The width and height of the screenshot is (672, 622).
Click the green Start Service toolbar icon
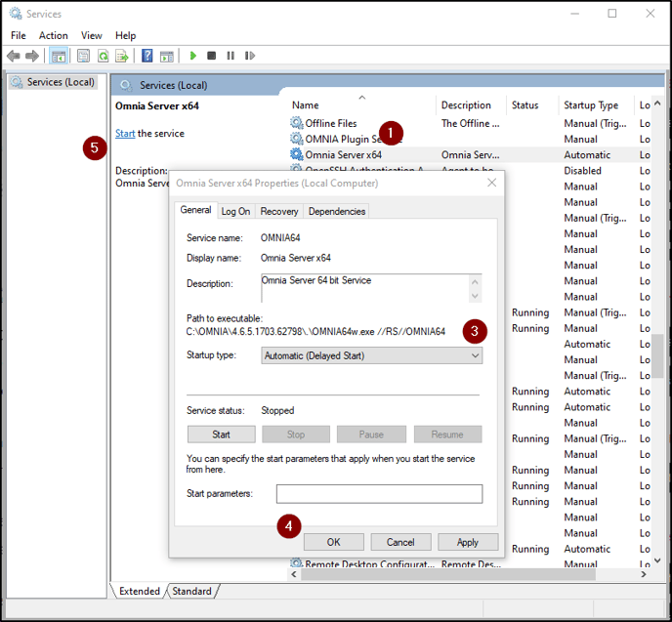coord(192,56)
